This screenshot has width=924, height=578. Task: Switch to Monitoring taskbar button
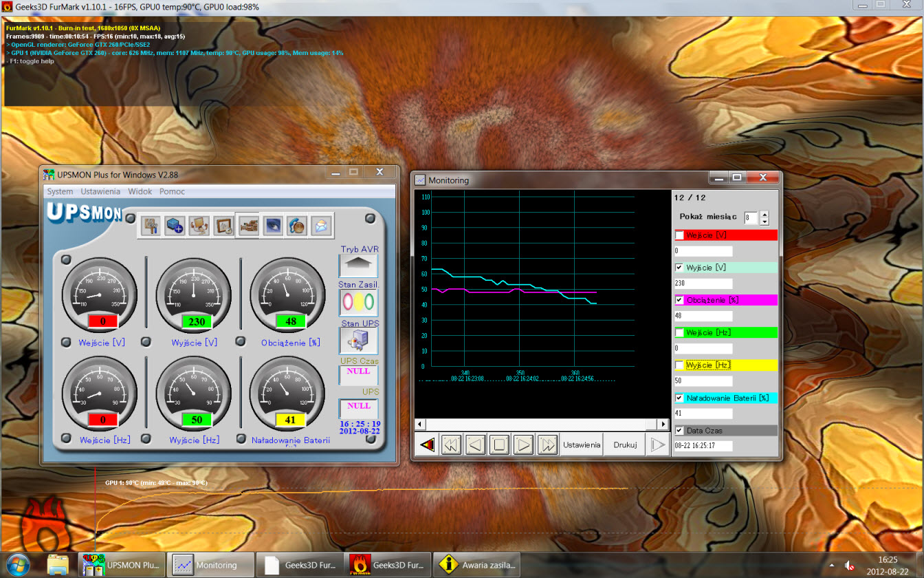(211, 565)
